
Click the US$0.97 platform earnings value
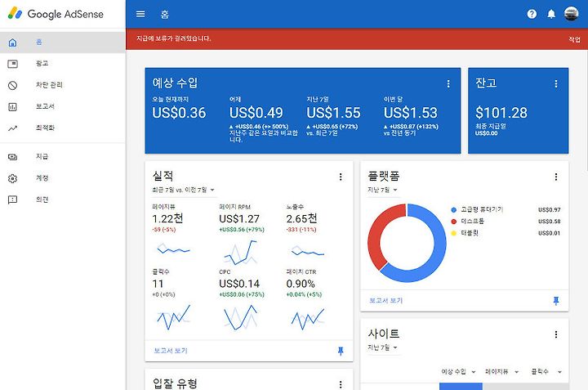pyautogui.click(x=549, y=210)
